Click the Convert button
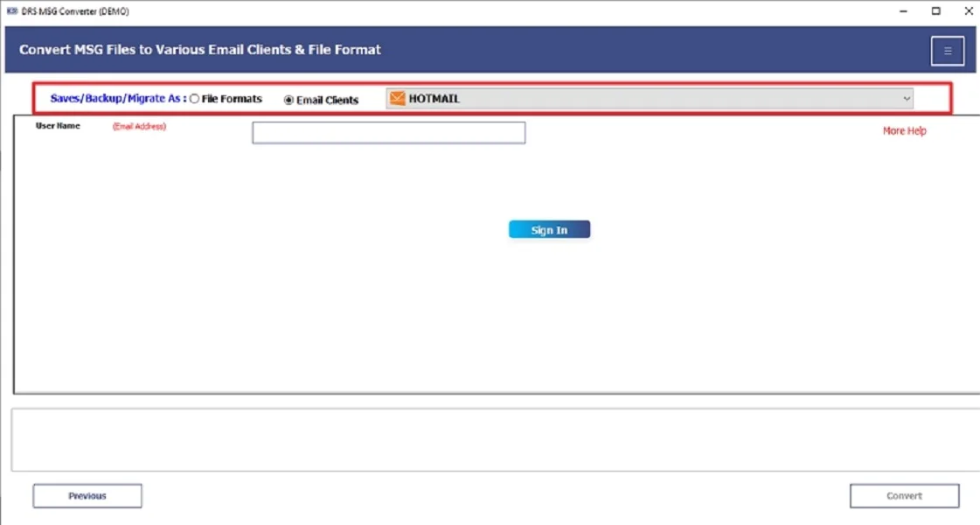The width and height of the screenshot is (980, 525). pos(904,495)
